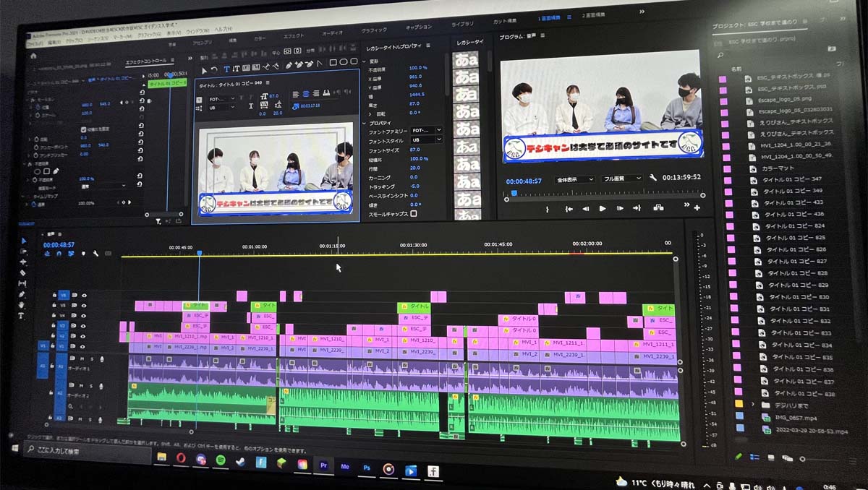Image resolution: width=868 pixels, height=490 pixels.
Task: Open Premiere Pro from the Windows taskbar
Action: (x=323, y=466)
